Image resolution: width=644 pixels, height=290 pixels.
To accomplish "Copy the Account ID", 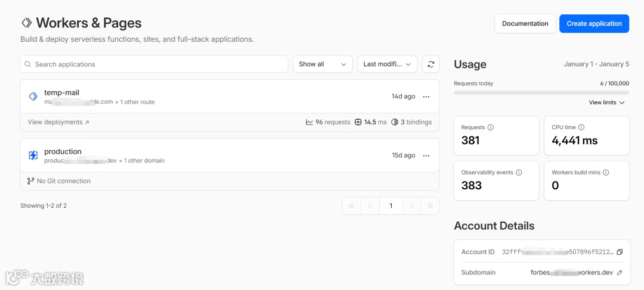I will [x=620, y=252].
